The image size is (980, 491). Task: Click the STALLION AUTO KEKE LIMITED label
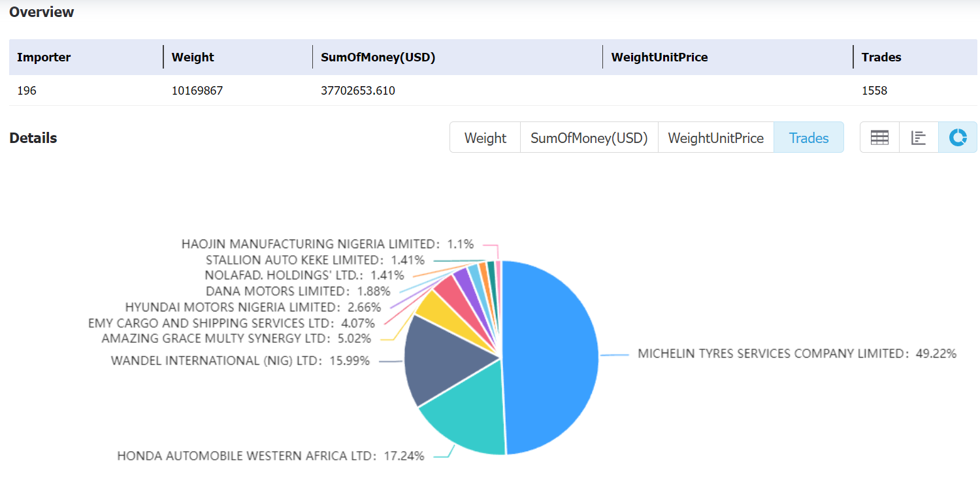point(315,260)
